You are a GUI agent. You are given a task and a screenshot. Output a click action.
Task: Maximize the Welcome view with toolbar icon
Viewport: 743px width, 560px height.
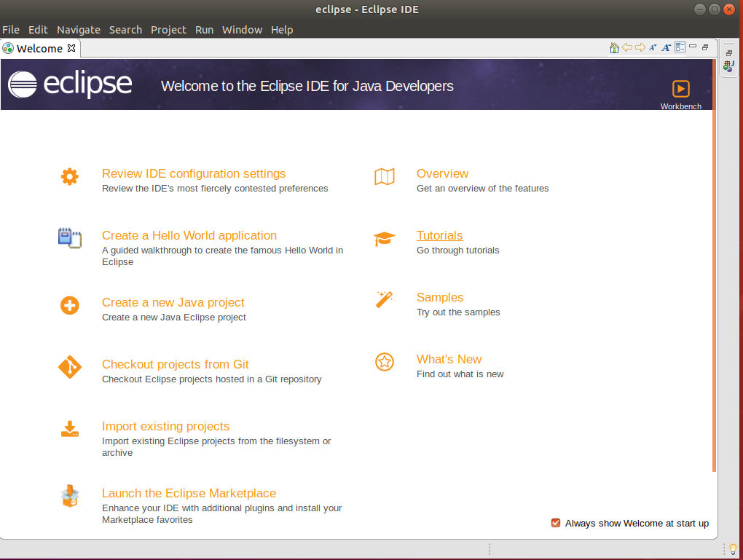click(705, 47)
